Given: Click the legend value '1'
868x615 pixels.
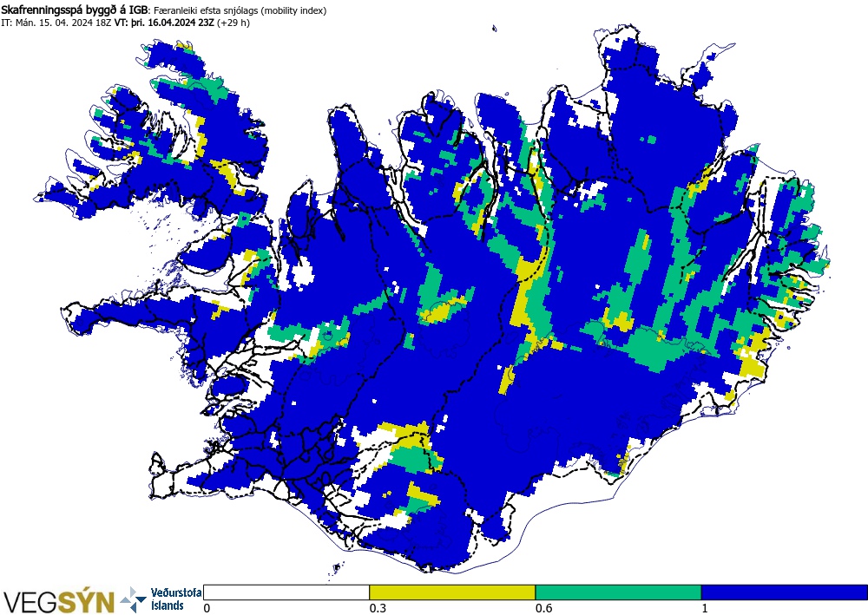Looking at the screenshot, I should pyautogui.click(x=705, y=608).
